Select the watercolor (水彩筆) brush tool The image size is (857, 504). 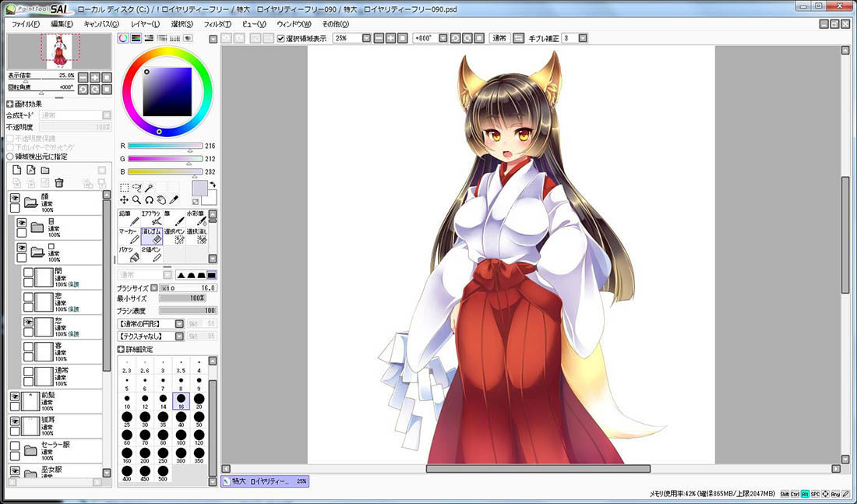[x=196, y=218]
